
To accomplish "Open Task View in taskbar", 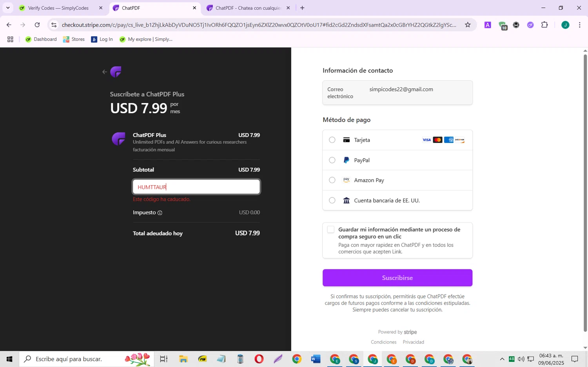I will pyautogui.click(x=164, y=359).
